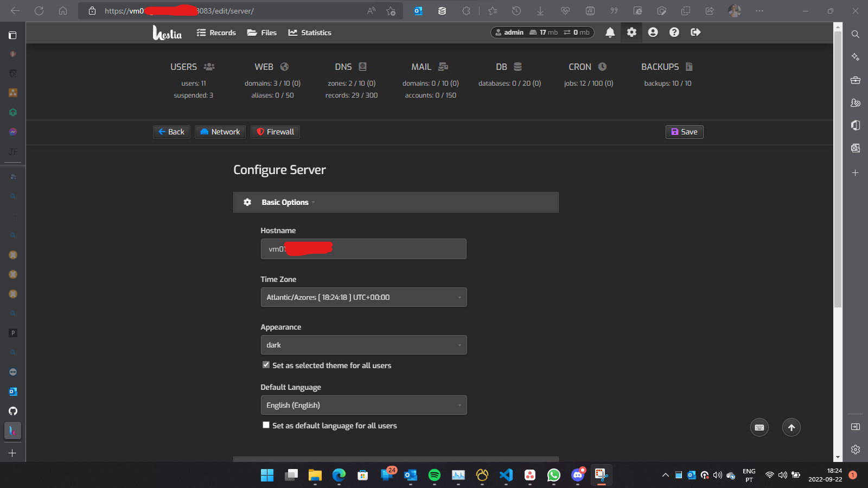Open the Statistics menu
The height and width of the screenshot is (488, 868).
click(310, 33)
